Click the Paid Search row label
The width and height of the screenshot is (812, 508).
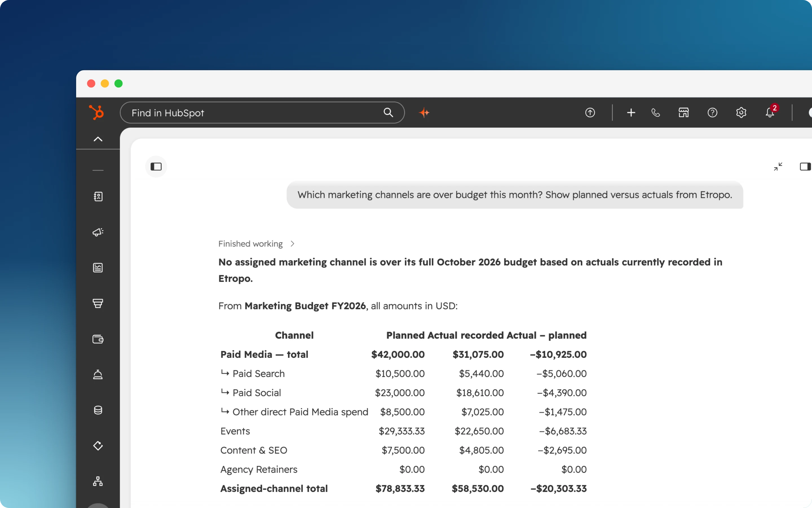pos(258,374)
